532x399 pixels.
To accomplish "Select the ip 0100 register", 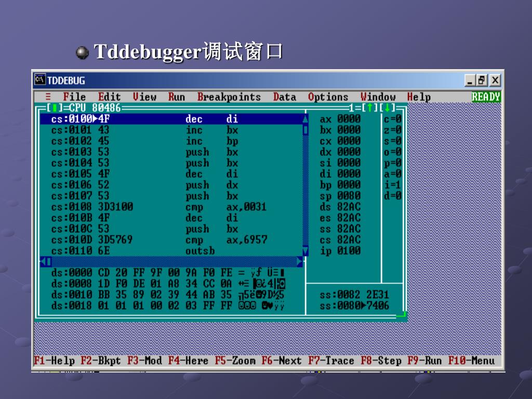I will point(340,251).
